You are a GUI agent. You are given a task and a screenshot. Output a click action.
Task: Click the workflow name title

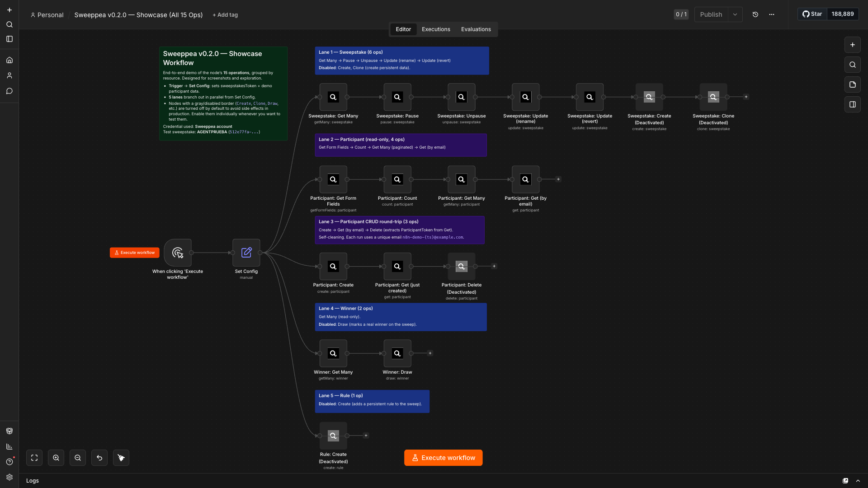138,15
